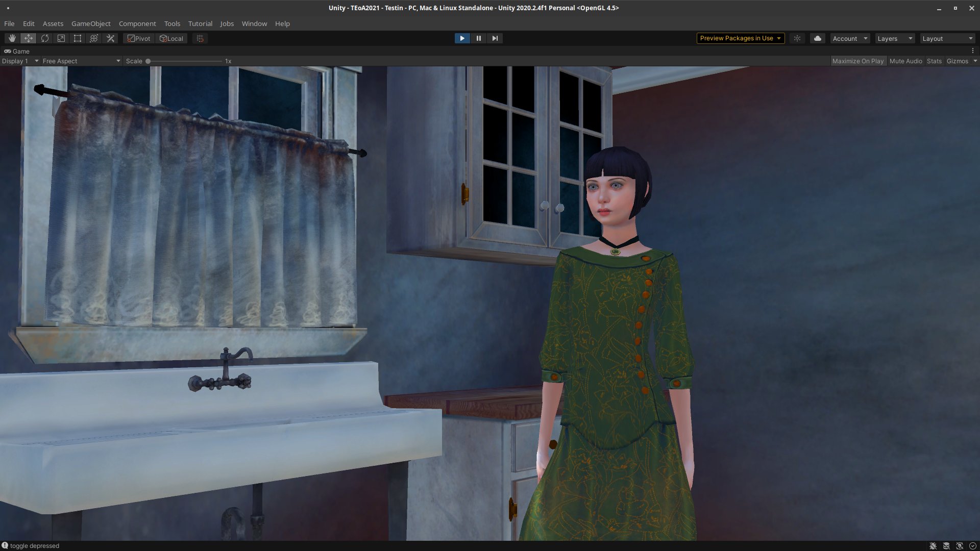Click the cache server status icon
The height and width of the screenshot is (551, 980).
pos(946,546)
